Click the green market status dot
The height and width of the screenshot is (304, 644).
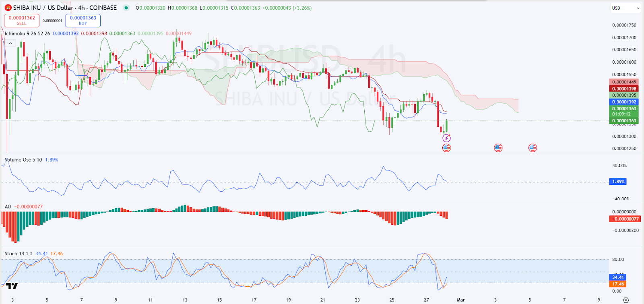[126, 8]
